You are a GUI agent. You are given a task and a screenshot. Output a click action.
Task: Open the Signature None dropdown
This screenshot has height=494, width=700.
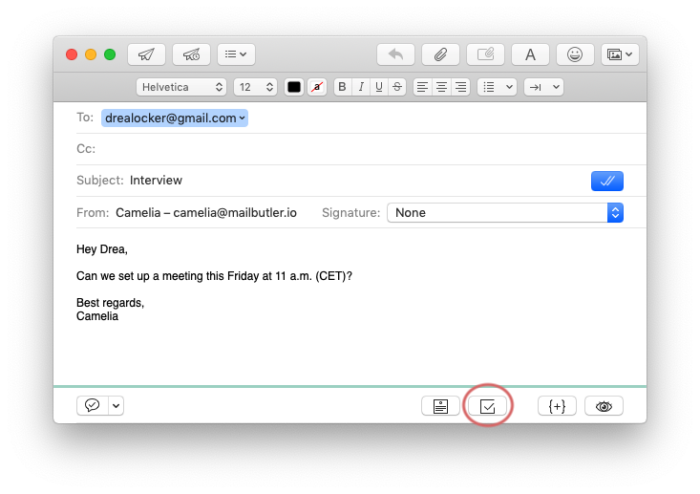[x=505, y=213]
